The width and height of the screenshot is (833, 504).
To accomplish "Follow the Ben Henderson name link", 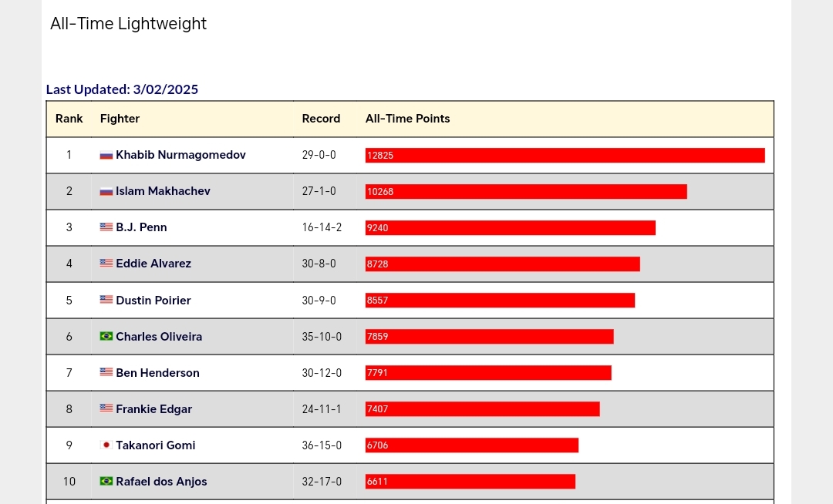I will coord(158,373).
